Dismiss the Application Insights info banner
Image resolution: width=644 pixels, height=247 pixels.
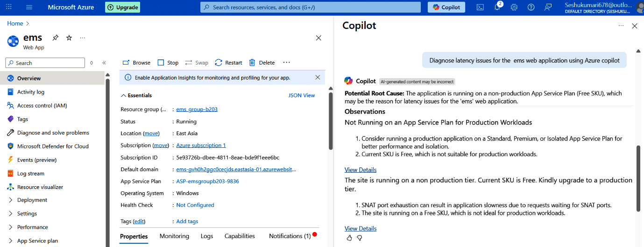[x=318, y=77]
